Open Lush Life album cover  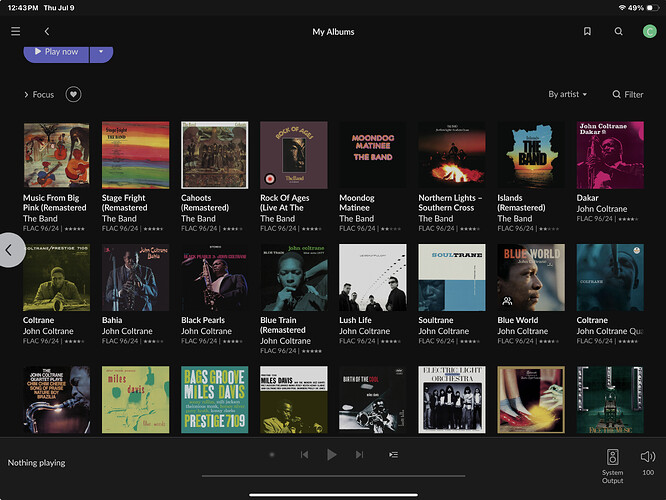pyautogui.click(x=373, y=277)
